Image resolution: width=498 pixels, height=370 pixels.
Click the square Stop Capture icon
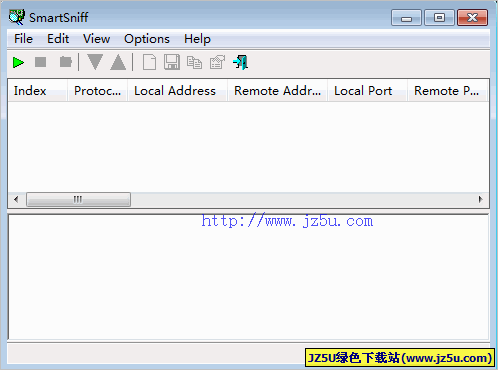coord(41,62)
